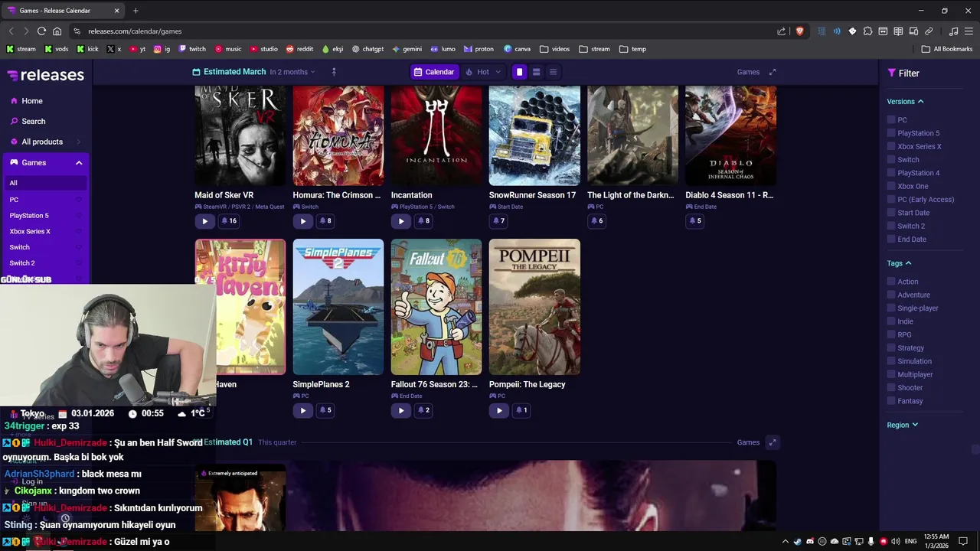
Task: Play trailer for Pompeii: The Legacy
Action: 498,410
